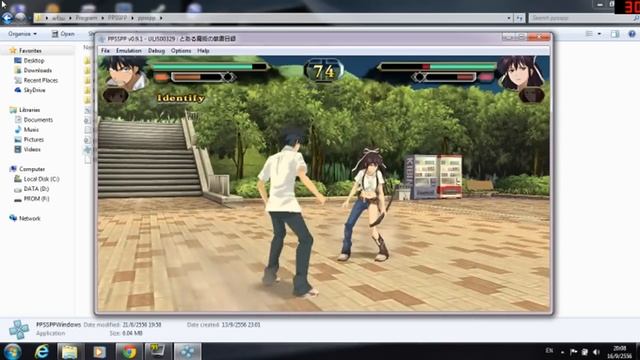Click the Date modified value in details pane
640x360 pixels.
pyautogui.click(x=142, y=325)
